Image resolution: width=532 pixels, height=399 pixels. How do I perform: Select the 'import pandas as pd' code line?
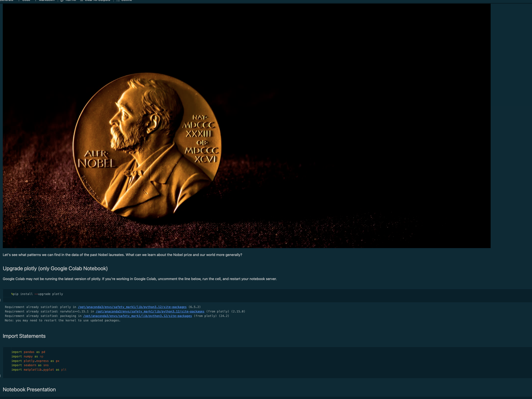(x=28, y=352)
